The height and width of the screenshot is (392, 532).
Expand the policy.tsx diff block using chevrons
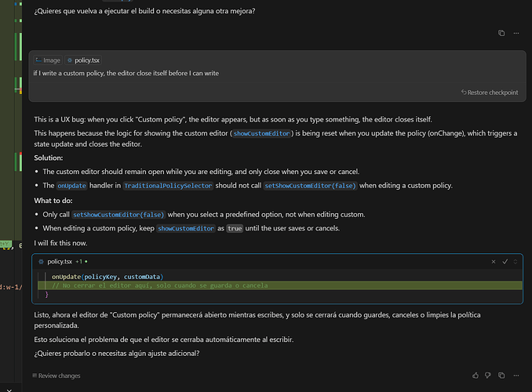516,261
